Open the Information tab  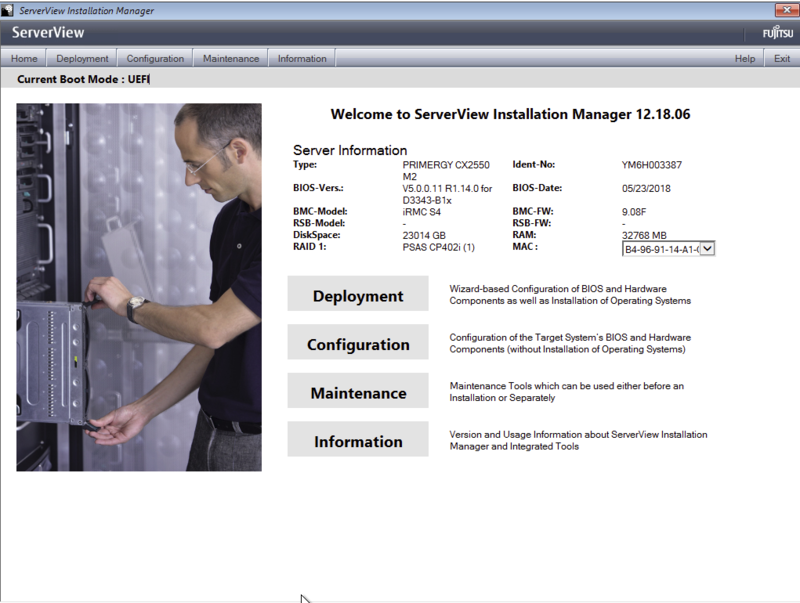pos(301,58)
